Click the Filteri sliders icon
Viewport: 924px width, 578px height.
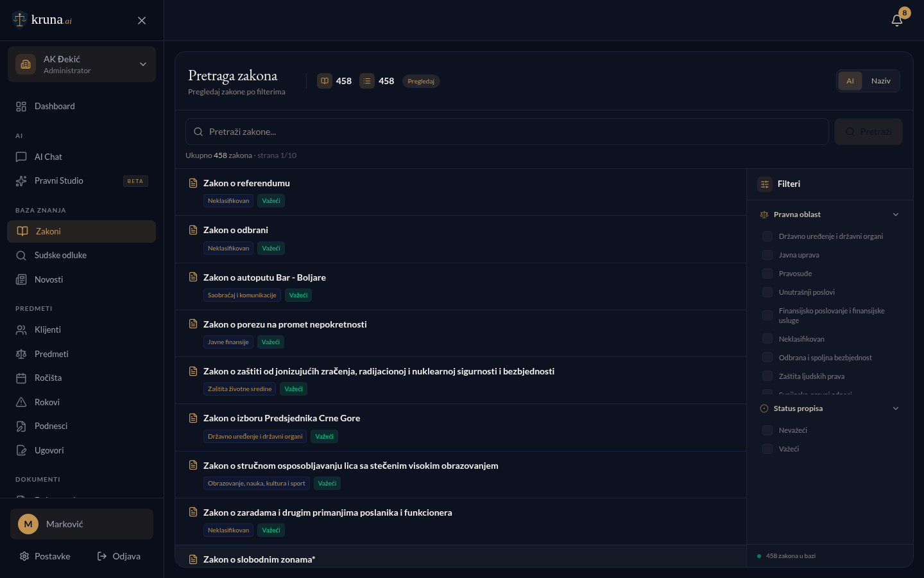click(x=765, y=184)
